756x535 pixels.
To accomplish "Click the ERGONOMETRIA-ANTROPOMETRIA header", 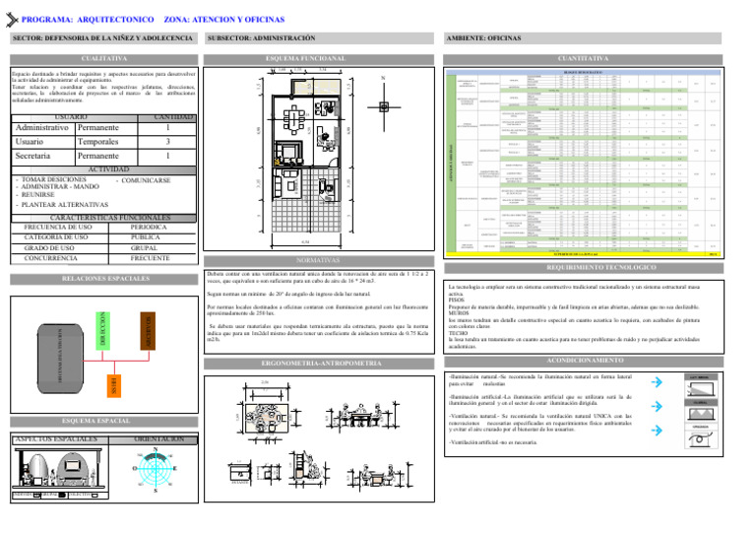I will pos(321,364).
